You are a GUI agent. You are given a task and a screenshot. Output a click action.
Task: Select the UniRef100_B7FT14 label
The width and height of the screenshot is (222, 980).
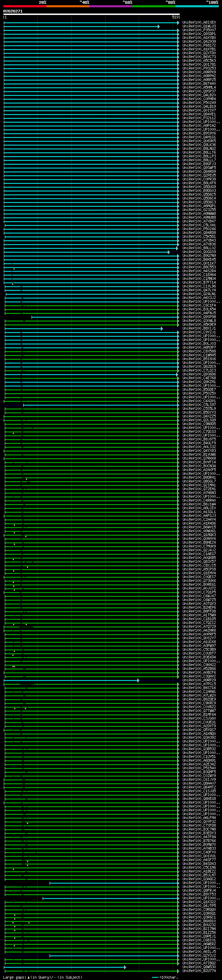click(x=199, y=282)
